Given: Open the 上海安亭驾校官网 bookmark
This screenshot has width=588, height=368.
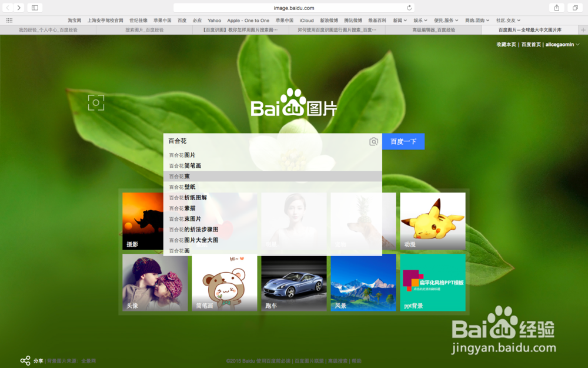Looking at the screenshot, I should [105, 20].
